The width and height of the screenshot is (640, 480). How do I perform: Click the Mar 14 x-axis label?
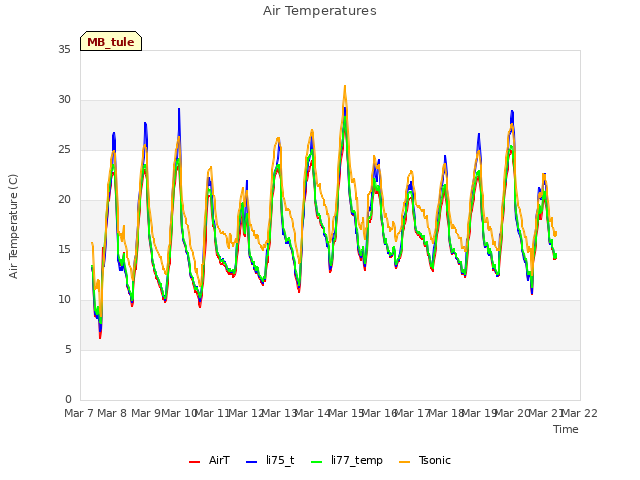312,413
